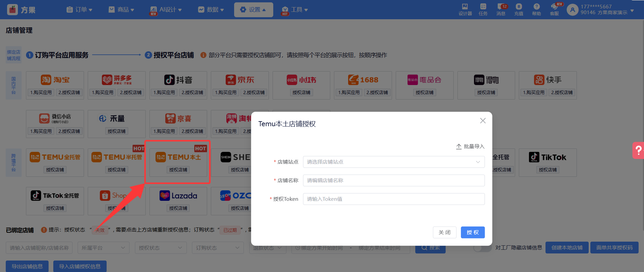The height and width of the screenshot is (272, 644).
Task: Click the 小红书 platform logo
Action: (x=302, y=80)
